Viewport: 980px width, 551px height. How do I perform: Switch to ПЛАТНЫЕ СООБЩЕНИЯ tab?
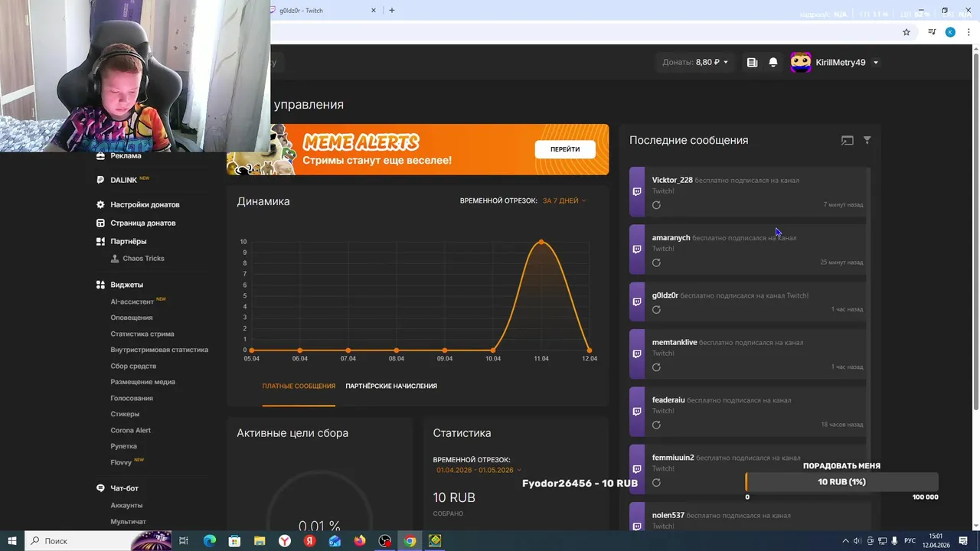point(299,386)
